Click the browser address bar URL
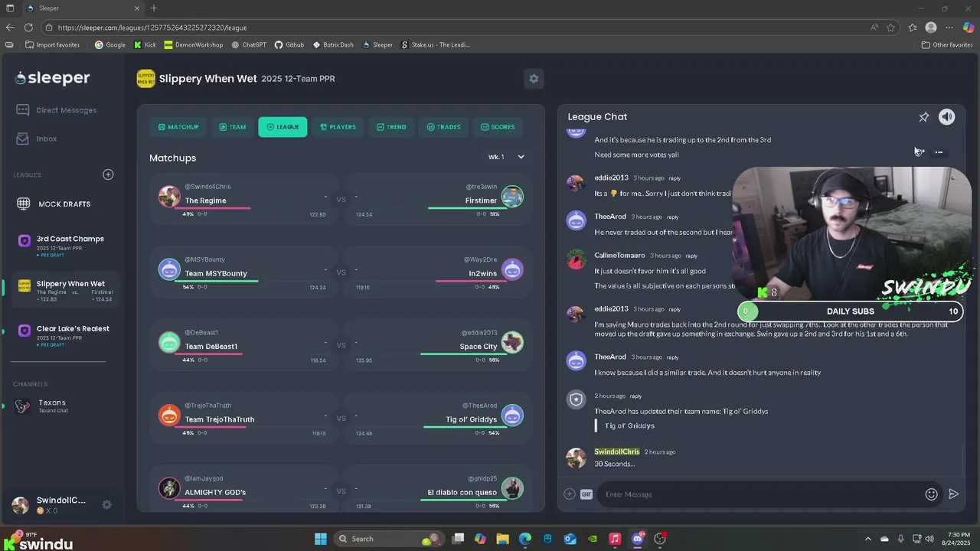 coord(152,28)
